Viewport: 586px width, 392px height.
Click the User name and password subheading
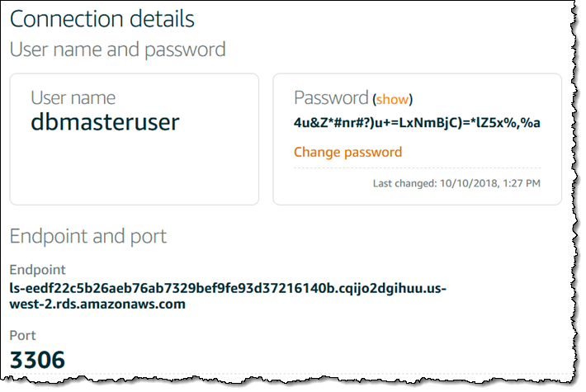click(x=117, y=50)
